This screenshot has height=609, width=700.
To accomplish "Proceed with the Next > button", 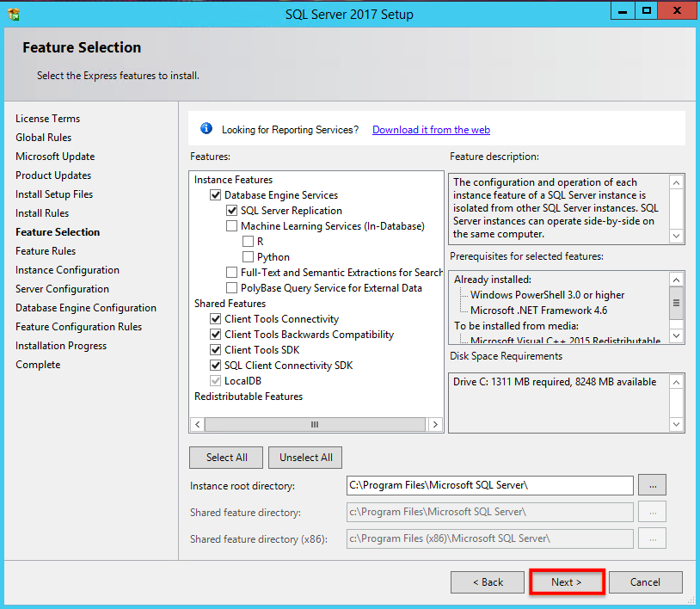I will click(567, 582).
